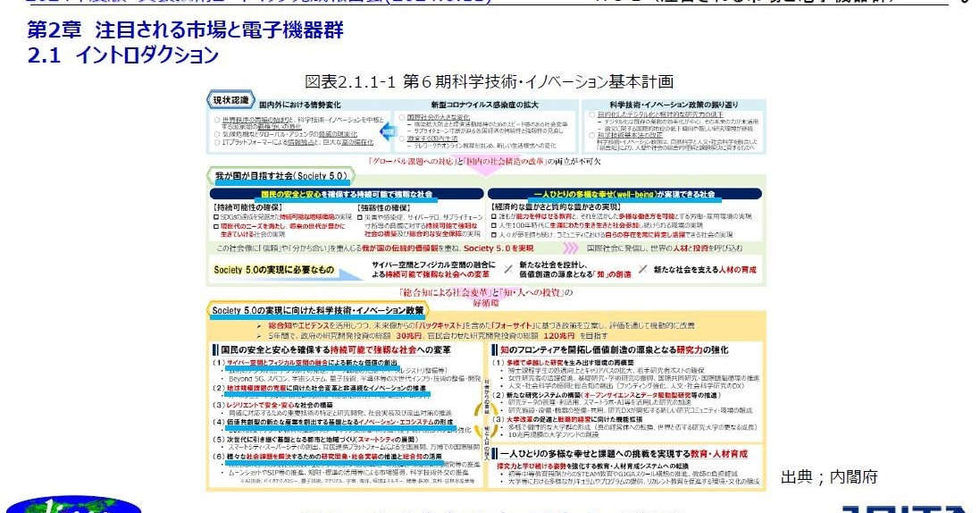The width and height of the screenshot is (980, 513).
Task: Open the underlined blue link at top-left
Action: pyautogui.click(x=134, y=3)
